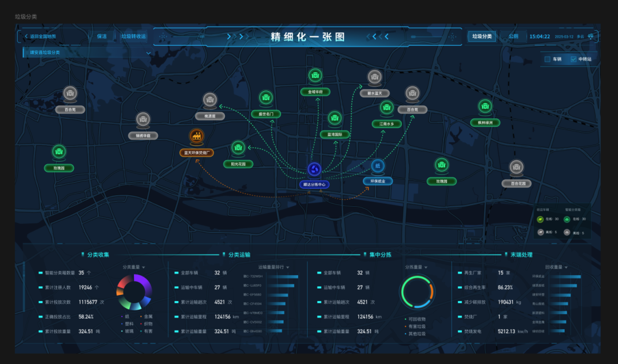Click the 环保纸业 paper recycling marker icon
Screen dimensions: 618x364
pos(378,166)
